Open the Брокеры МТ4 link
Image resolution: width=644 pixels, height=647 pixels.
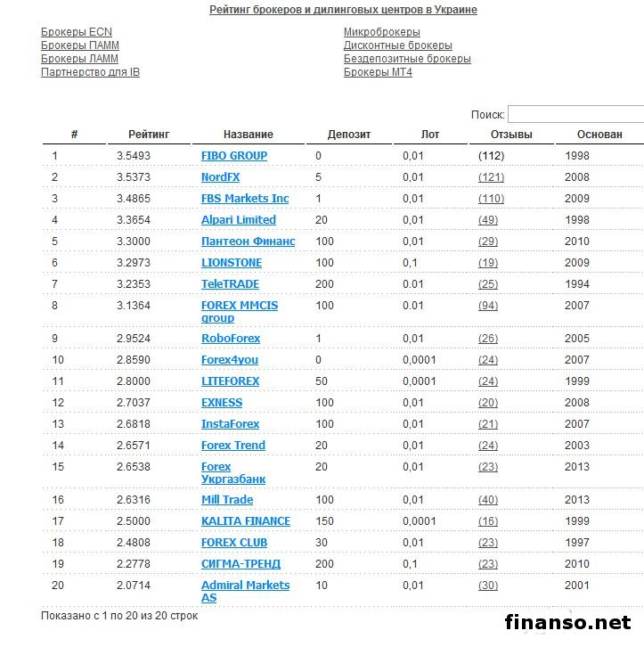[x=378, y=72]
